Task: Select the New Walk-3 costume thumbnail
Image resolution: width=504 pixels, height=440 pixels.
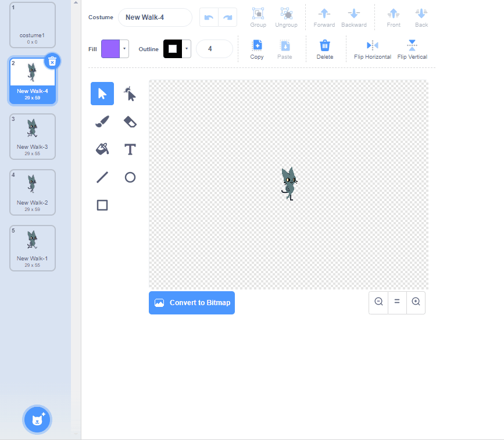Action: click(33, 137)
